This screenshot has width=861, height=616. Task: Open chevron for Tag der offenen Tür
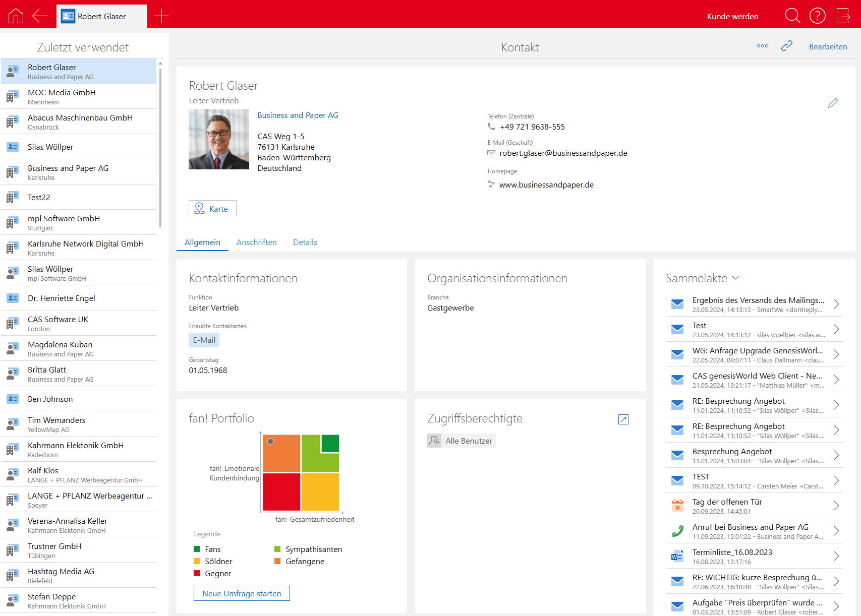click(x=836, y=506)
